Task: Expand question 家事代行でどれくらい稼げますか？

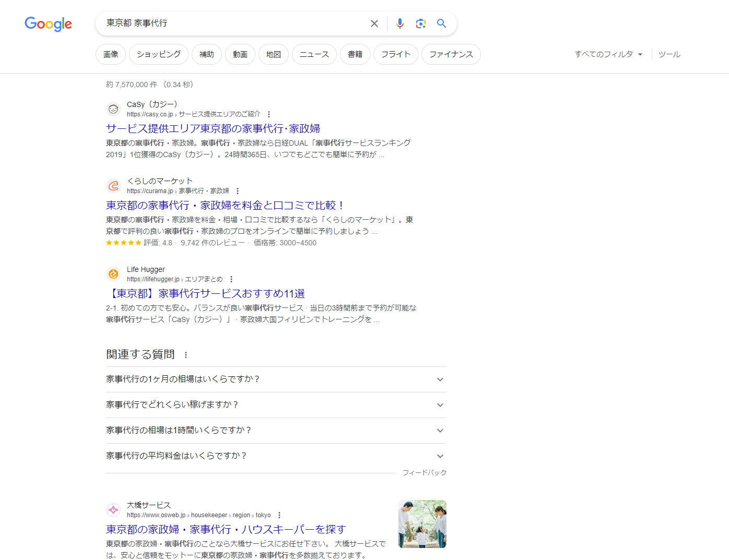Action: pos(440,405)
